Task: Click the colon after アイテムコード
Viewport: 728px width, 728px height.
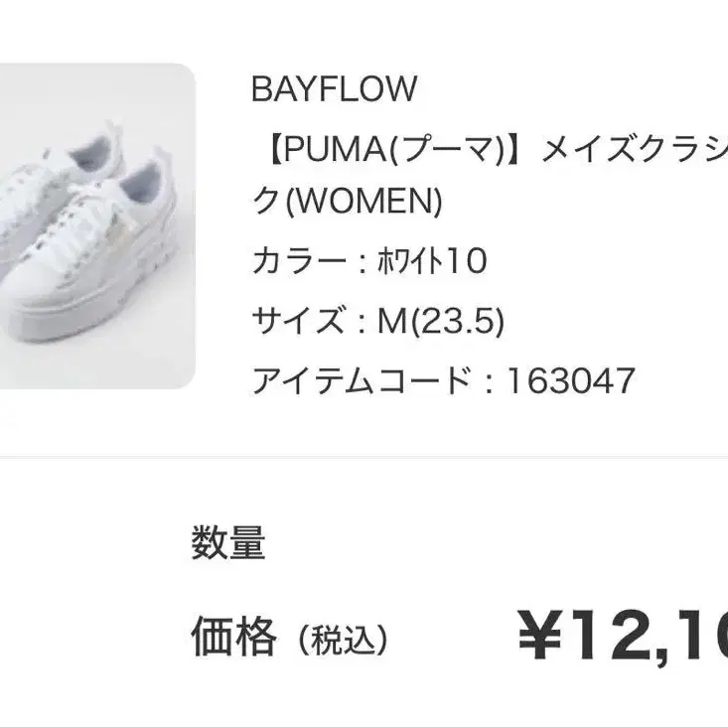Action: coord(487,379)
